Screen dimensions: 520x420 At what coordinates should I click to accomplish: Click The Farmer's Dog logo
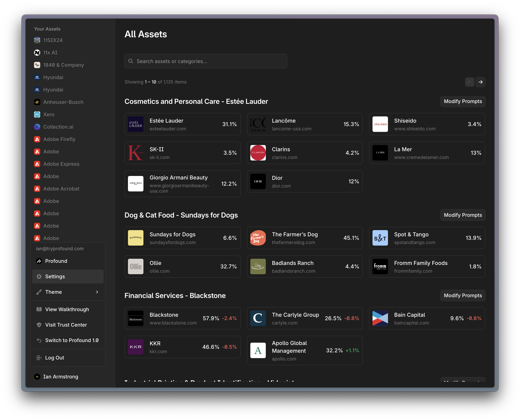click(258, 238)
